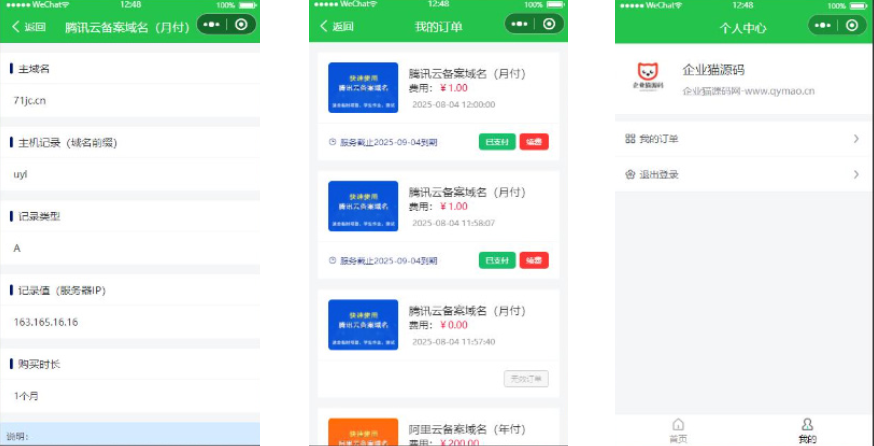Switch to the 首页 tab label
This screenshot has width=874, height=446.
(x=678, y=439)
